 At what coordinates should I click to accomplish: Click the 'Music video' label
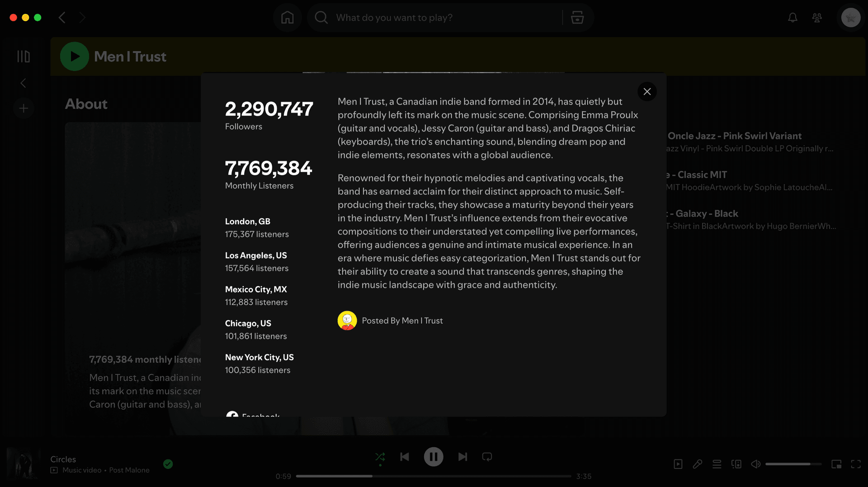[82, 470]
